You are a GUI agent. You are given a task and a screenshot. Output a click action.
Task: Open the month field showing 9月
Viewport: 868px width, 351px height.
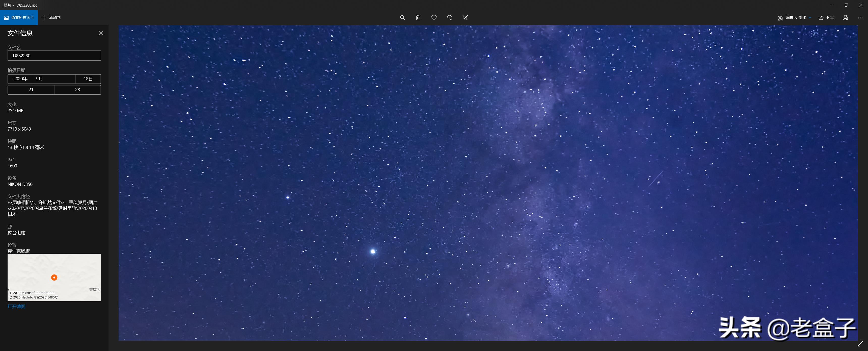point(54,79)
